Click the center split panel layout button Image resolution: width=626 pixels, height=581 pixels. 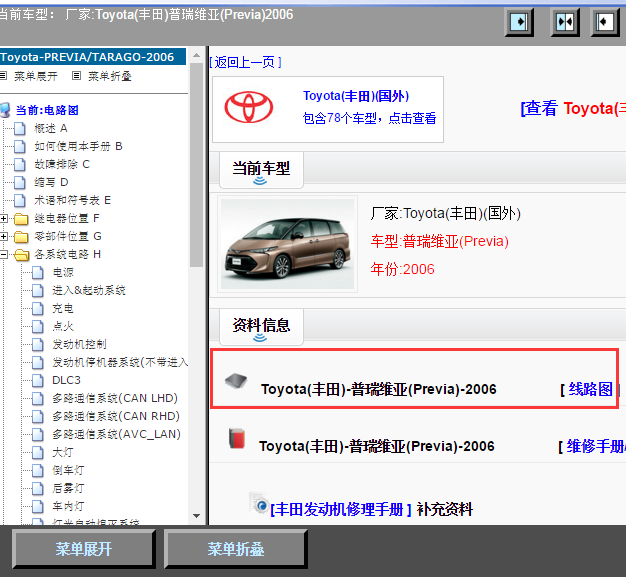point(565,22)
